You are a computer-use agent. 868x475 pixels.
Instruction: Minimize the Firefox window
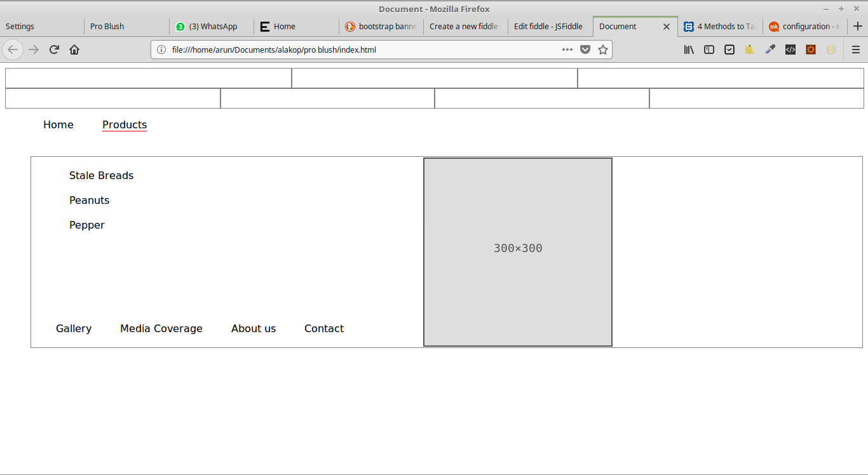826,9
